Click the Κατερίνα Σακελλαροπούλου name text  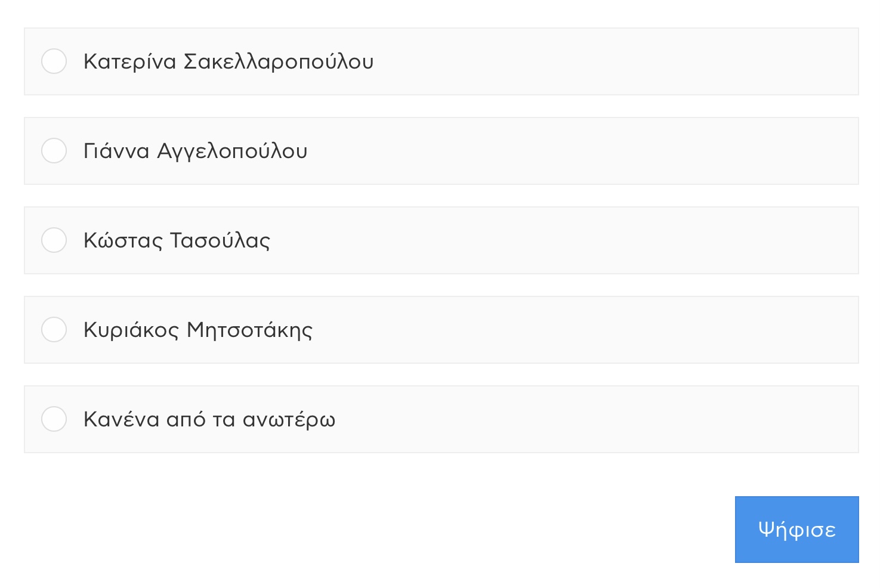tap(229, 61)
